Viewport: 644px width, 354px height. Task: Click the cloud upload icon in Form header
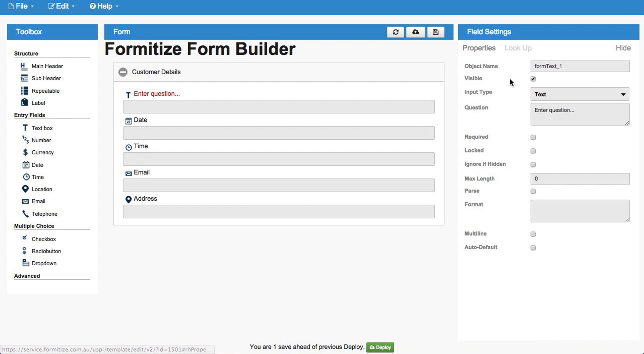tap(416, 32)
